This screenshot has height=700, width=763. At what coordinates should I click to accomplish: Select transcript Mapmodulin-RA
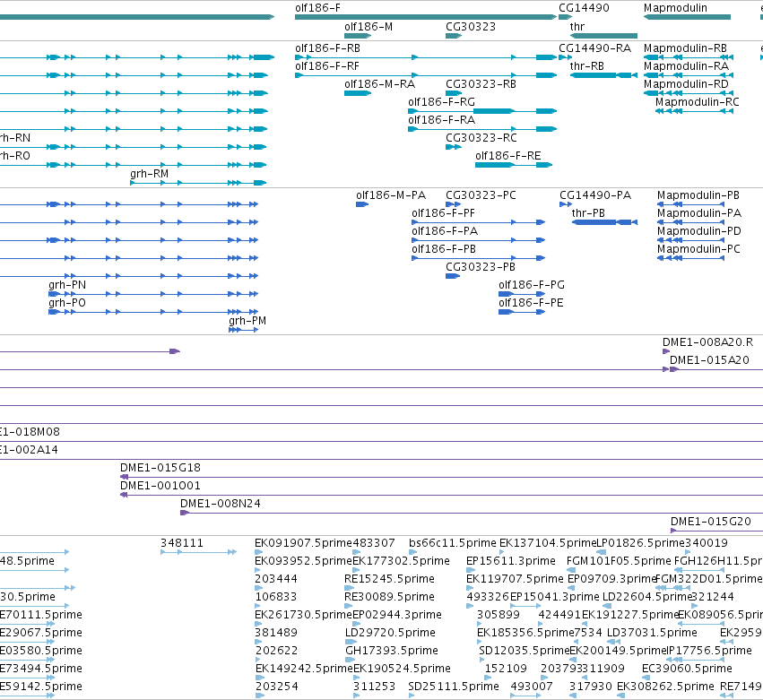point(686,66)
